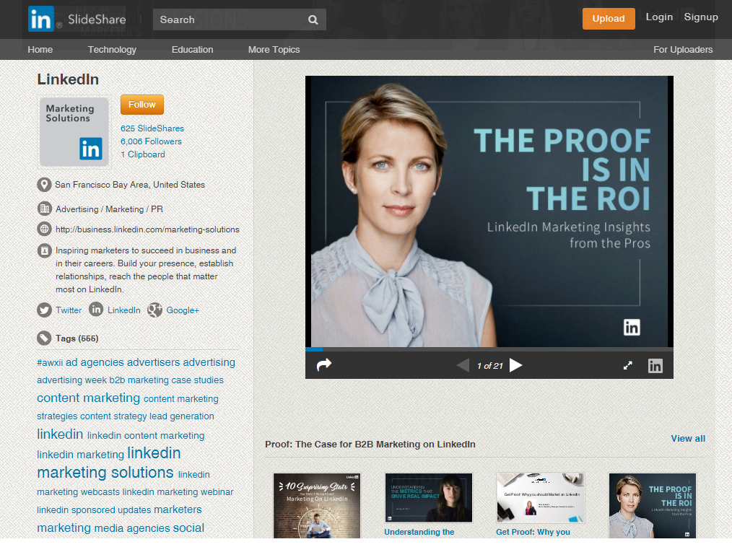Click the industry building icon
This screenshot has width=732, height=560.
(x=44, y=208)
